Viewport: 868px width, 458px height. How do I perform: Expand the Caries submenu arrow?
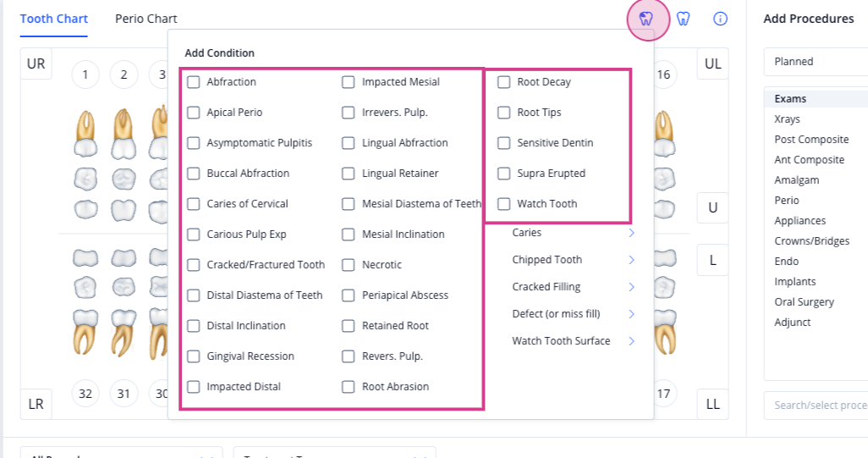coord(632,233)
